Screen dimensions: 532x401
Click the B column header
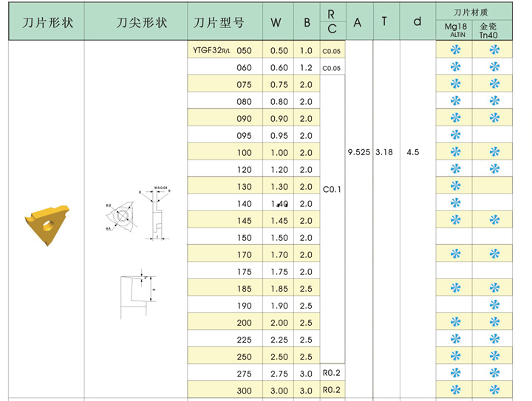tap(307, 23)
